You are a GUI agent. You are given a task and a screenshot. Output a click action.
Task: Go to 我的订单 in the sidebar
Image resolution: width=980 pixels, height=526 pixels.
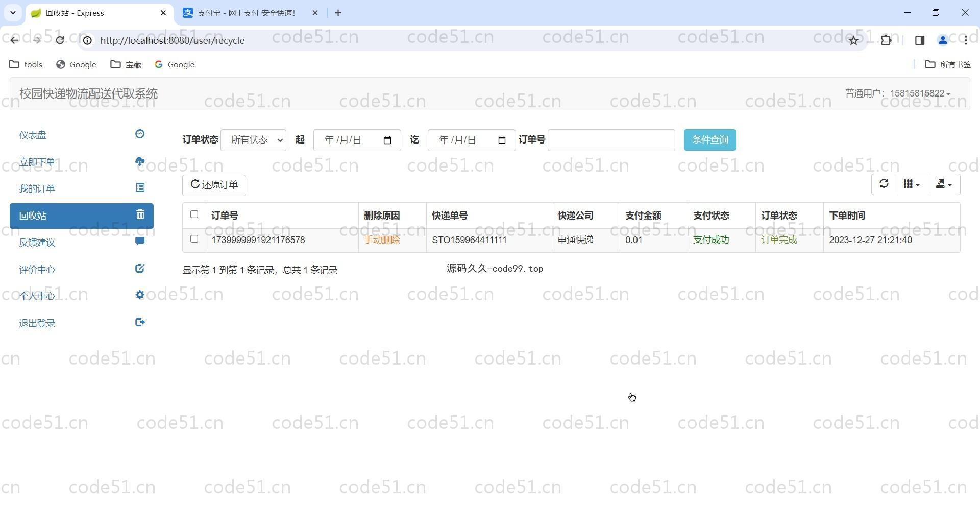click(37, 189)
